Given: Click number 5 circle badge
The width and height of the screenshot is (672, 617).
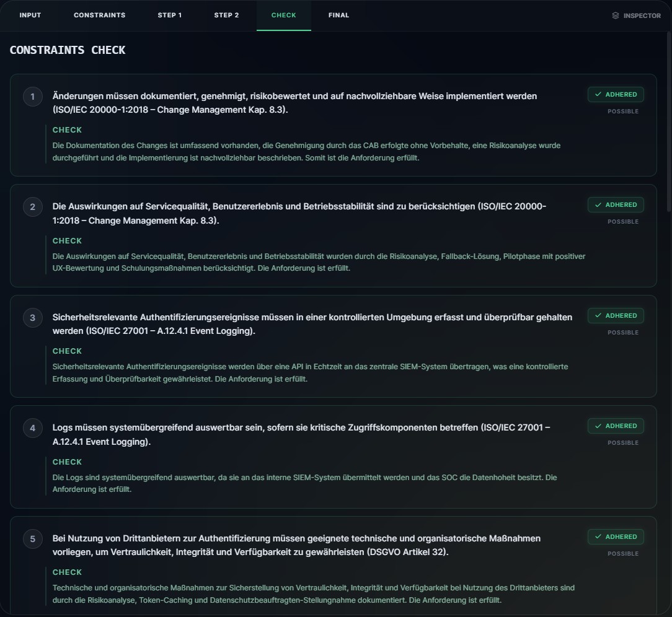Looking at the screenshot, I should point(33,539).
